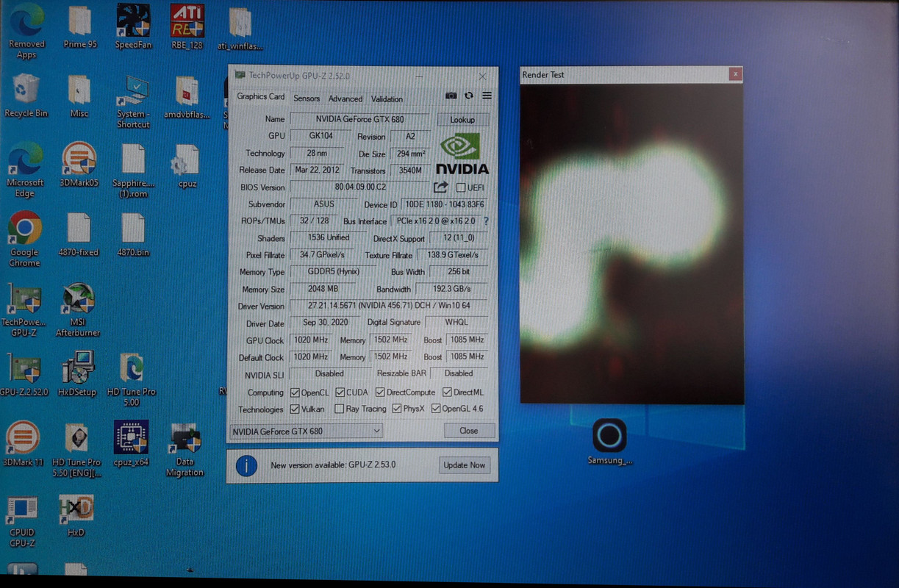Toggle the DirectML checkbox

click(447, 392)
